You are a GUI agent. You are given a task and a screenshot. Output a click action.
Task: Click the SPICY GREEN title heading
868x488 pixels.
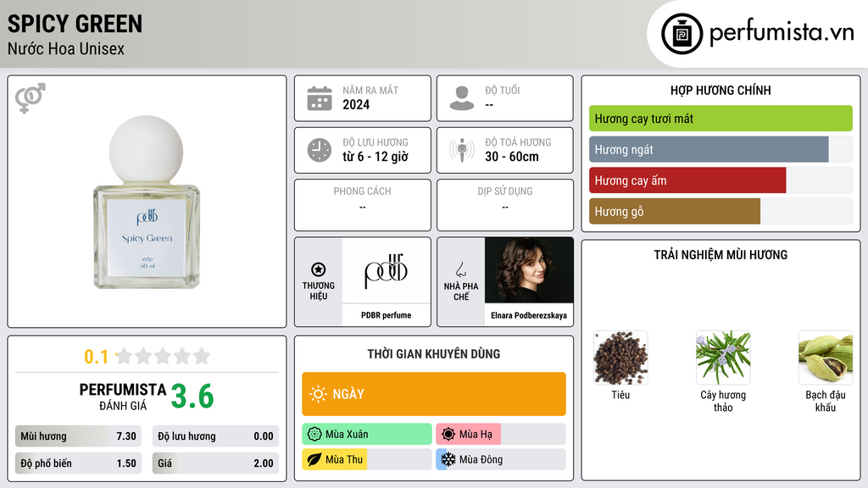tap(75, 24)
